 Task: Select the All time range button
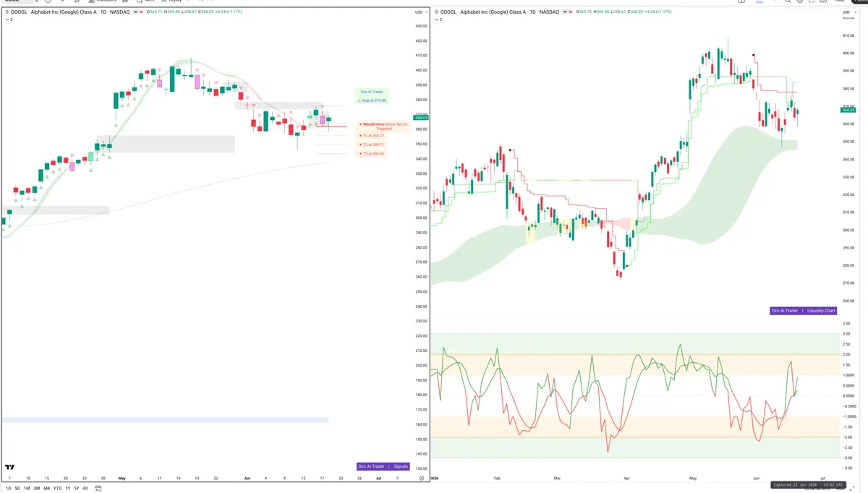click(x=85, y=488)
